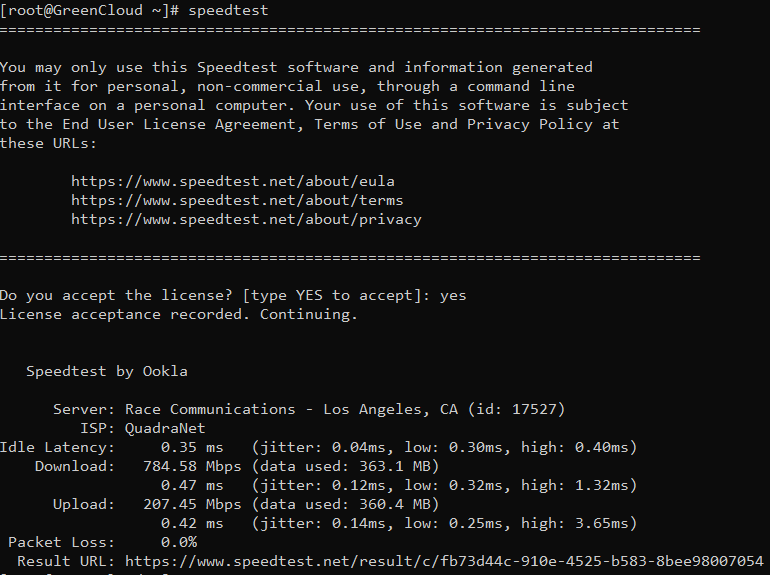The height and width of the screenshot is (575, 770).
Task: Select the Download speed 784.58 Mbps value
Action: (x=192, y=466)
